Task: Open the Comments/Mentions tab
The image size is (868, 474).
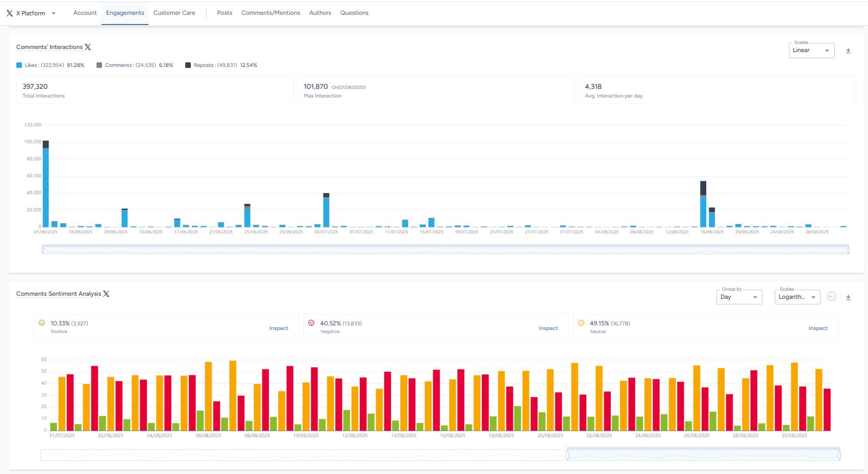Action: coord(270,13)
